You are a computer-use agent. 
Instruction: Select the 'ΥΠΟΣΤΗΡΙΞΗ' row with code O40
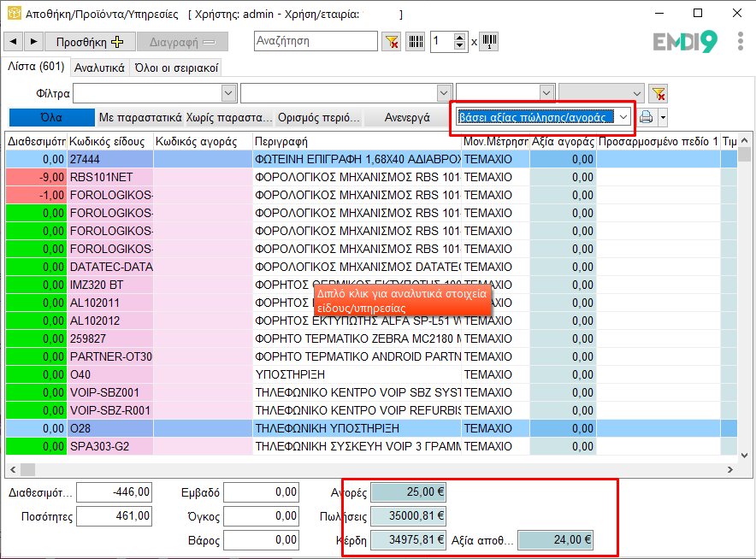(x=371, y=374)
